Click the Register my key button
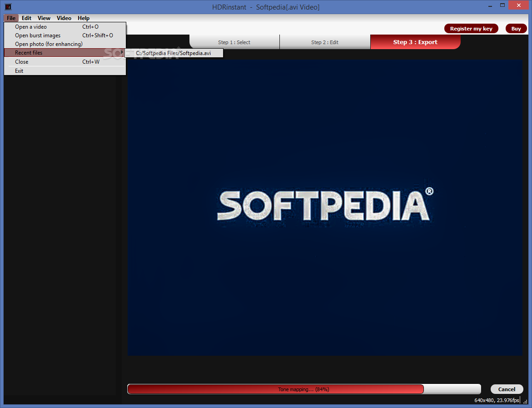532x408 pixels. pyautogui.click(x=471, y=29)
